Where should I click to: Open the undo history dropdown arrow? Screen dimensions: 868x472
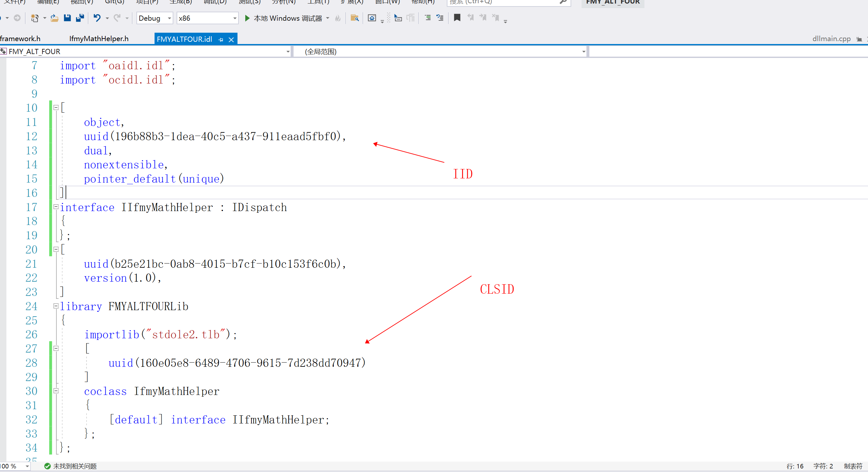click(107, 18)
